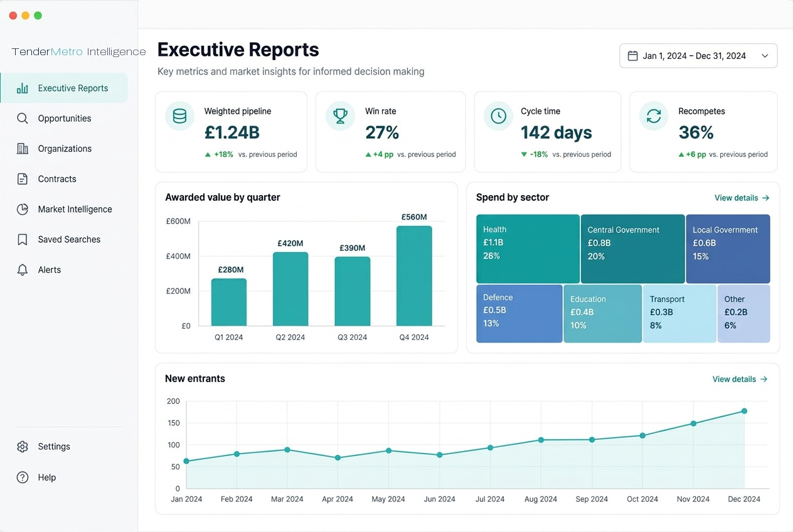Select the Central Government sector tile
793x532 pixels.
[633, 249]
